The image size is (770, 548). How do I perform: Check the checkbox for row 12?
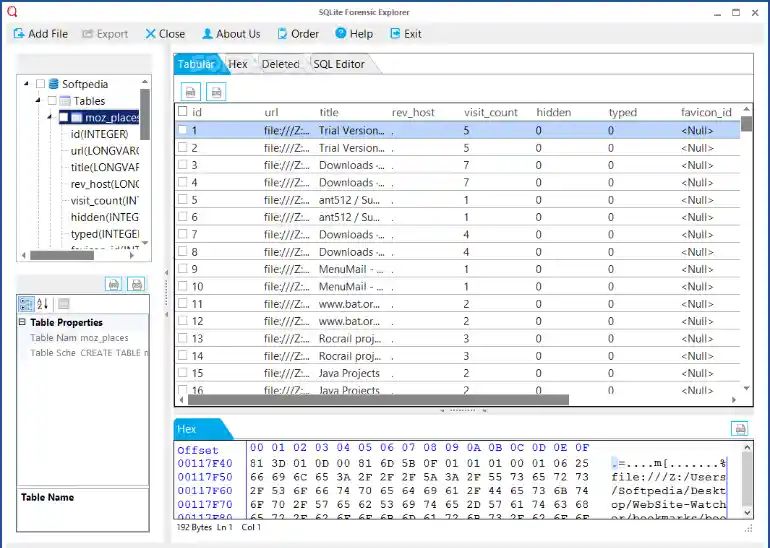(183, 321)
